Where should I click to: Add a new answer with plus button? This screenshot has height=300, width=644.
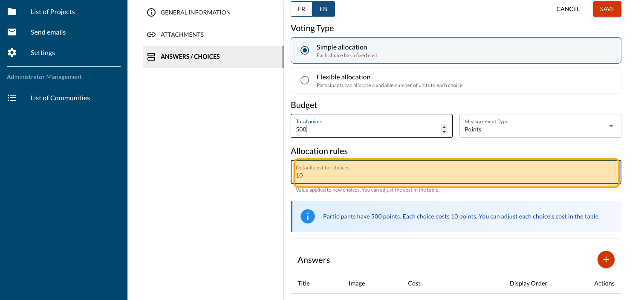pos(606,259)
